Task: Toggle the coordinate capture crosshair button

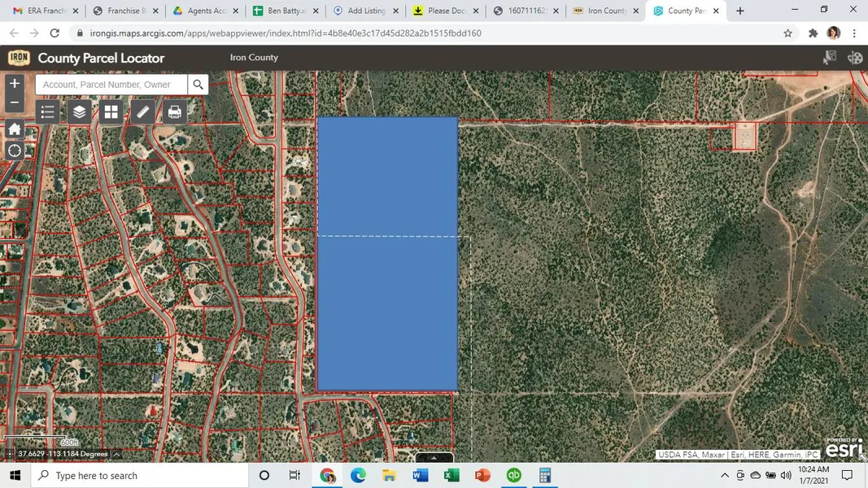Action: pyautogui.click(x=9, y=454)
